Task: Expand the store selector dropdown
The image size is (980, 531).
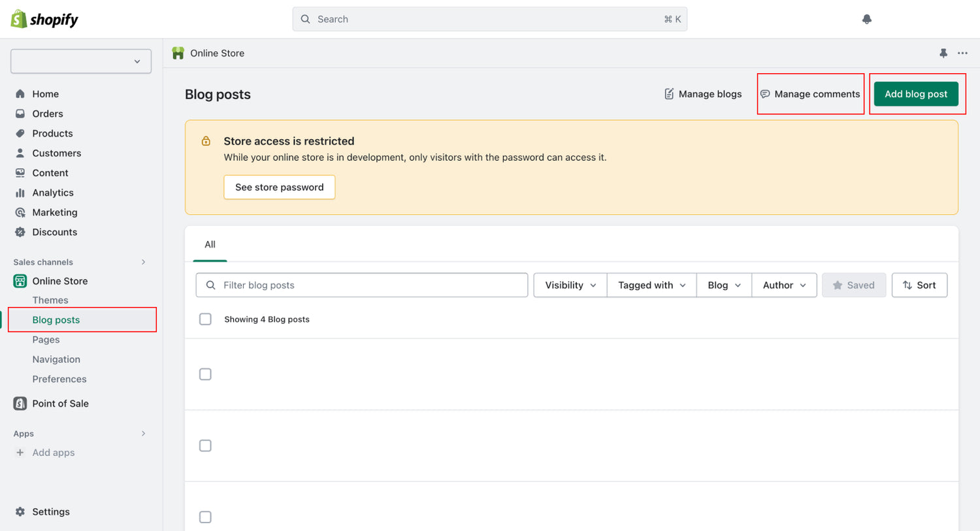Action: point(81,61)
